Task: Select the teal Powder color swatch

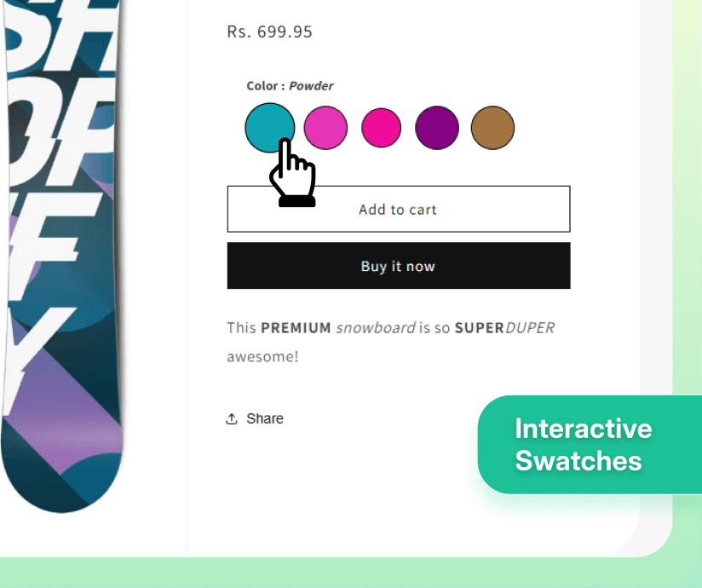Action: pos(270,126)
